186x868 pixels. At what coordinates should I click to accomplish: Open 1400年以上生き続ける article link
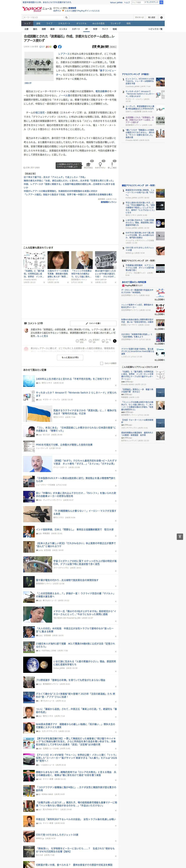click(x=73, y=379)
